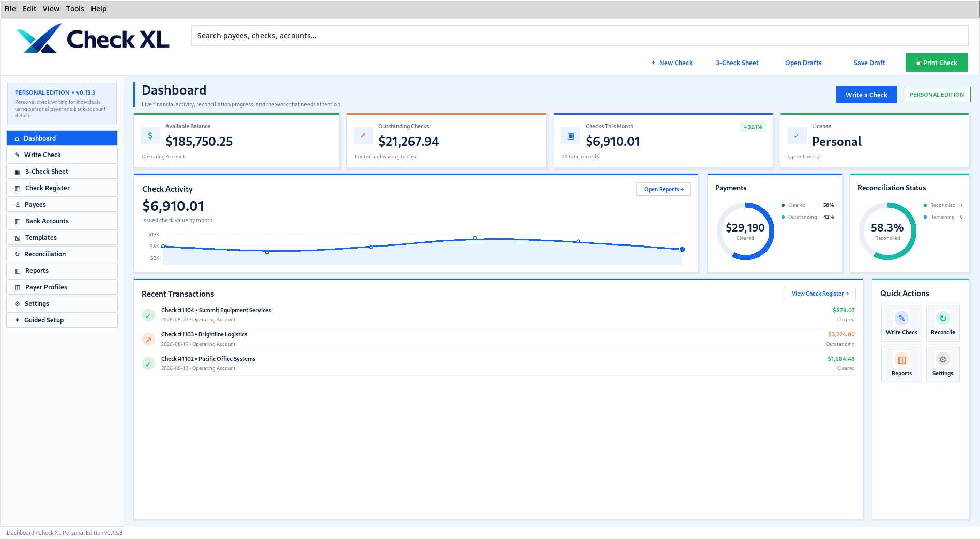
Task: Click View Check Register link
Action: 820,294
